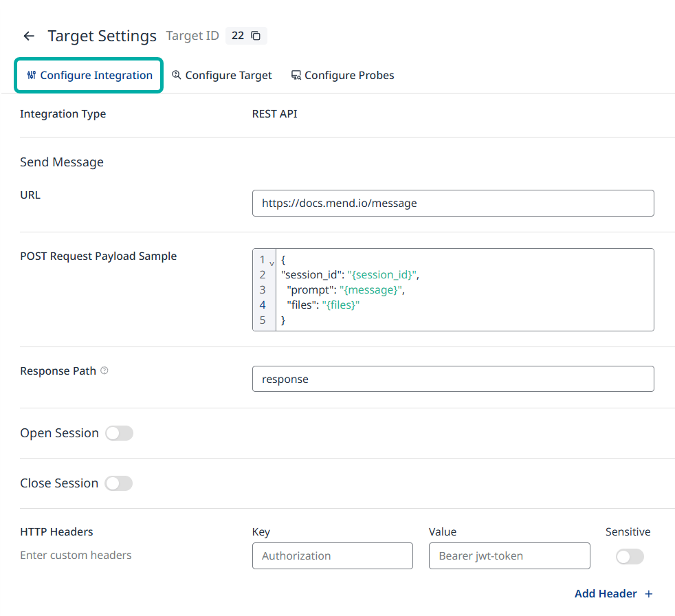
Task: Click the header Value field with Bearer placeholder
Action: click(x=509, y=555)
